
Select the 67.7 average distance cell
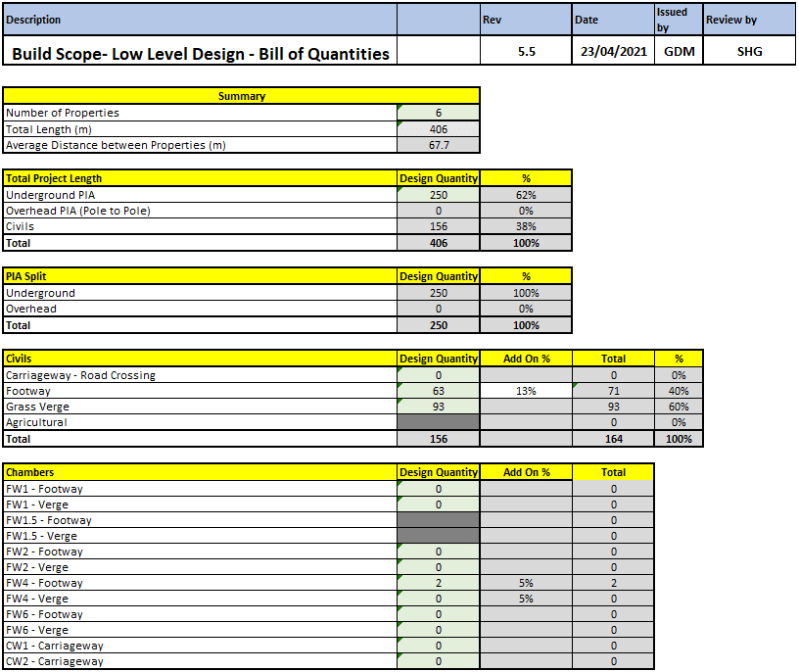pos(439,145)
